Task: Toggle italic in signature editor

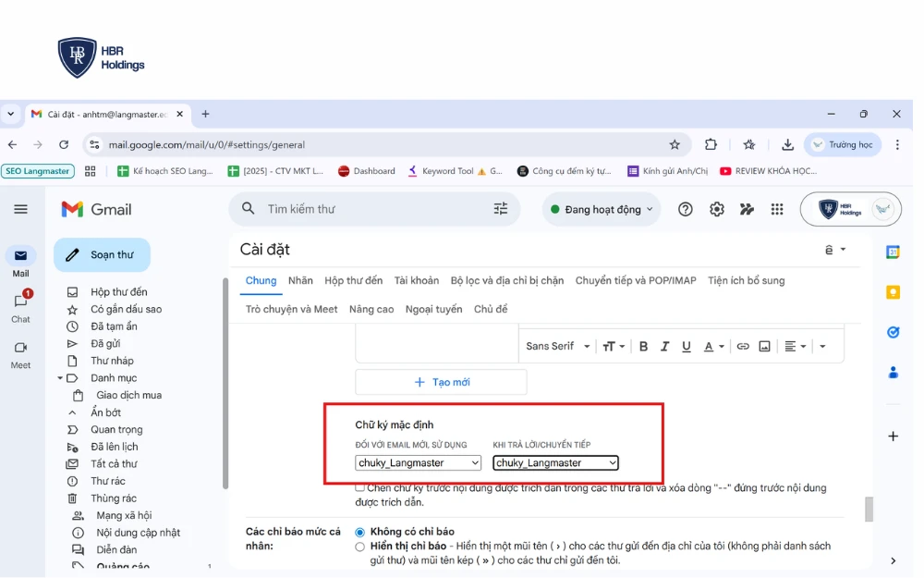Action: coord(664,346)
